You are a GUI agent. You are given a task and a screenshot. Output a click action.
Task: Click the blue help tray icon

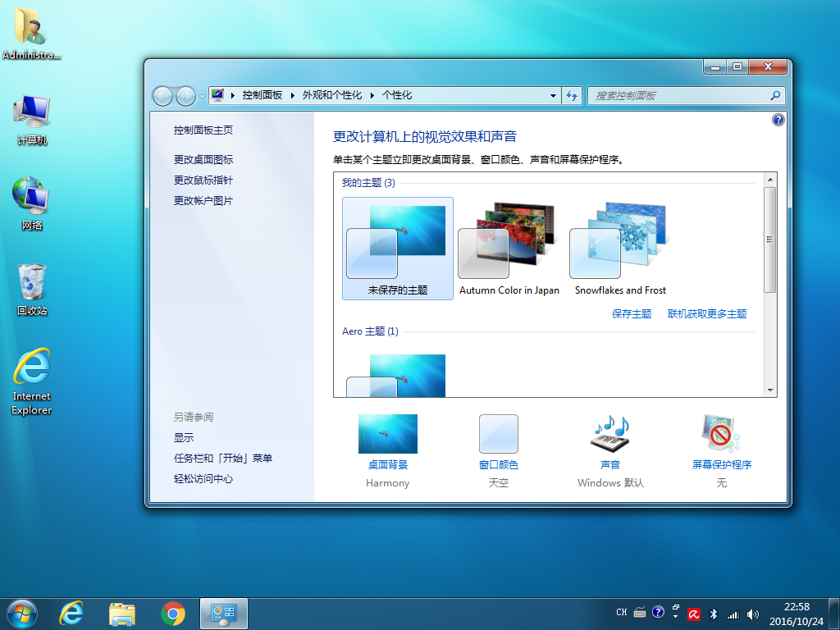(659, 612)
